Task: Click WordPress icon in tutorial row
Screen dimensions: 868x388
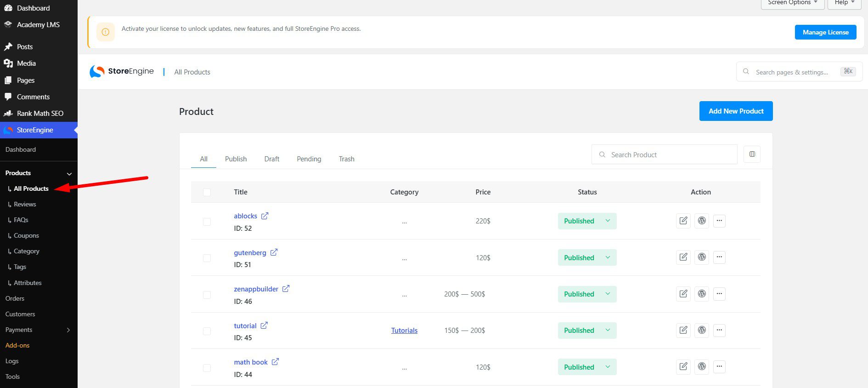Action: pos(702,330)
